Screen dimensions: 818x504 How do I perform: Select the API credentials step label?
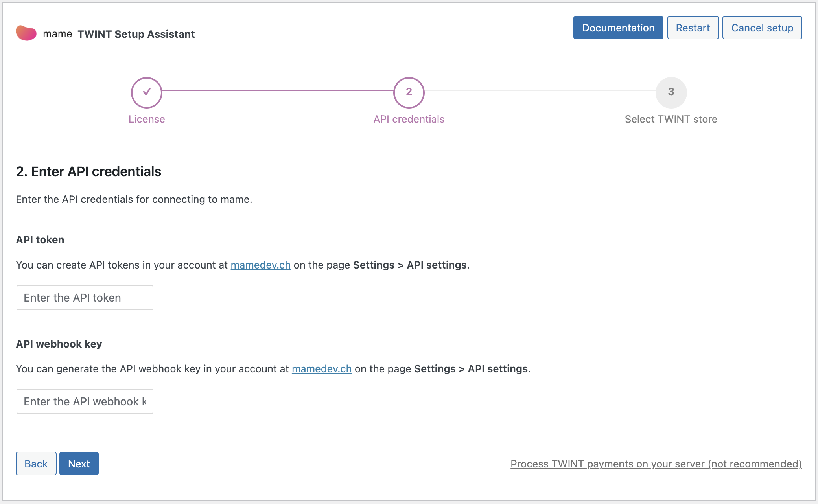pos(409,119)
